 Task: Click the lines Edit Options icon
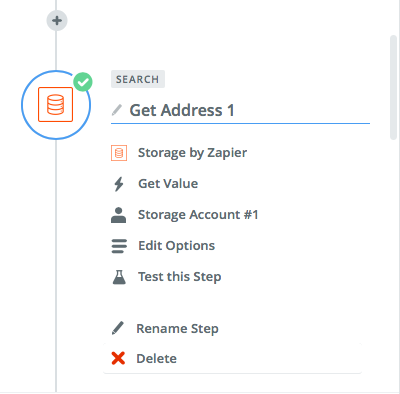(119, 246)
